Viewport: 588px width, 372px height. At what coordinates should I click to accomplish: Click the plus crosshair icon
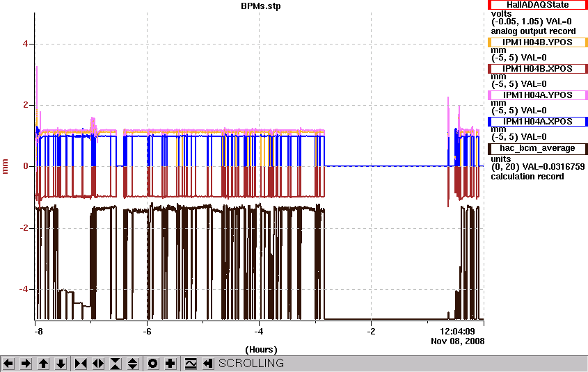(170, 364)
